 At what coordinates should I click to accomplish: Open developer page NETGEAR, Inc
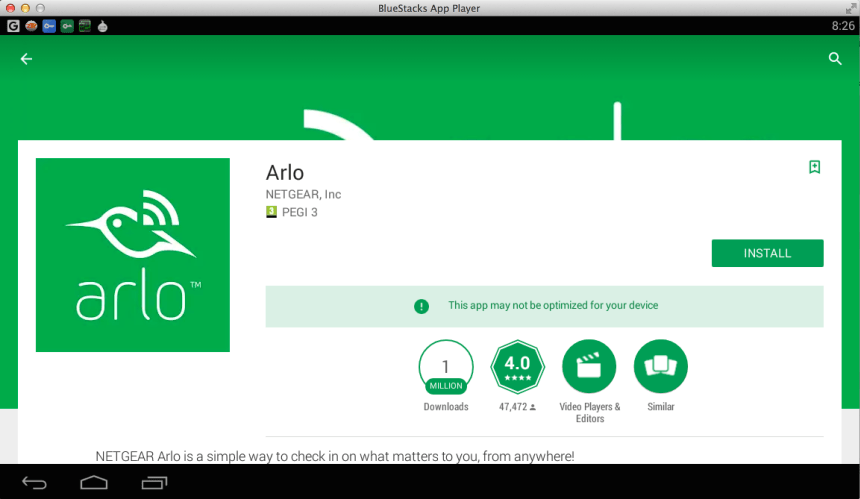click(x=303, y=194)
